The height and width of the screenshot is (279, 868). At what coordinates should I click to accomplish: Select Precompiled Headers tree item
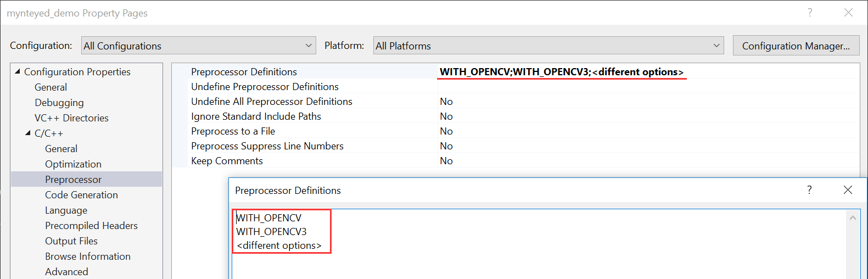(x=92, y=226)
